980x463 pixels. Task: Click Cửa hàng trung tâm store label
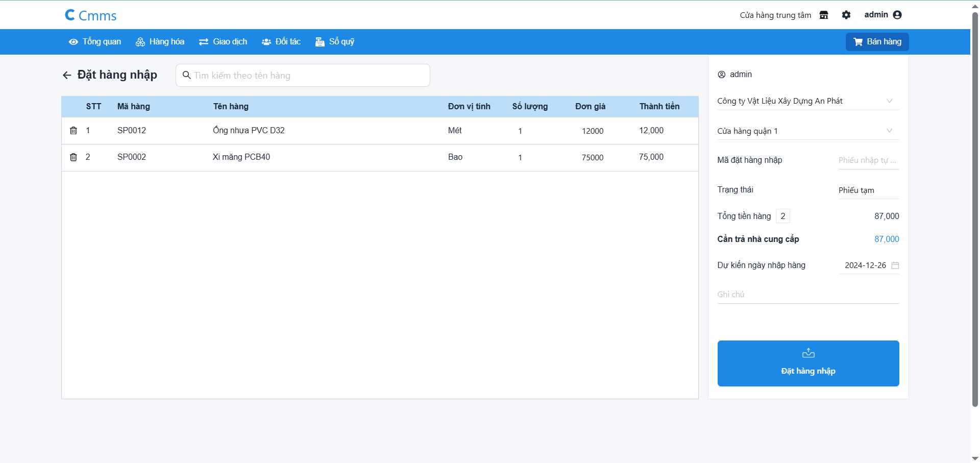[775, 15]
